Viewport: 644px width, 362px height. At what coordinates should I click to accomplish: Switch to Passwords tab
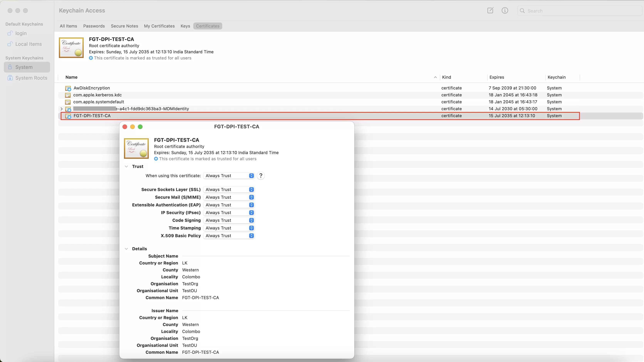point(94,26)
